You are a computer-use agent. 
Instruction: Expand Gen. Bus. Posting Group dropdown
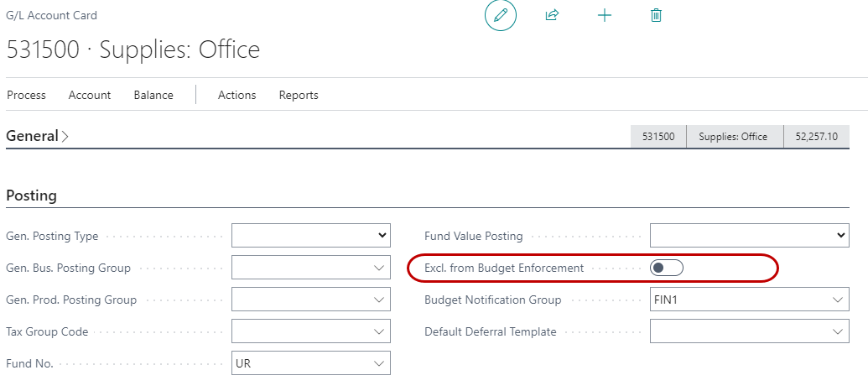coord(379,268)
